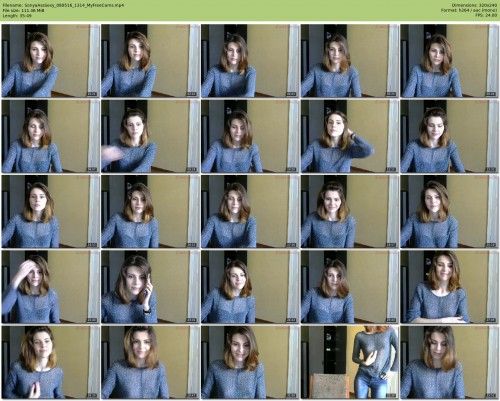Image resolution: width=500 pixels, height=401 pixels.
Task: Click the last thumbnail in the bottom row
Action: click(450, 362)
